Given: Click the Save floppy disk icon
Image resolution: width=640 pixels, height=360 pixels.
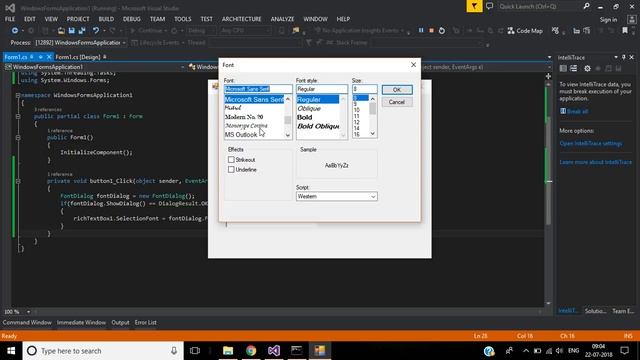Looking at the screenshot, I should [72, 31].
